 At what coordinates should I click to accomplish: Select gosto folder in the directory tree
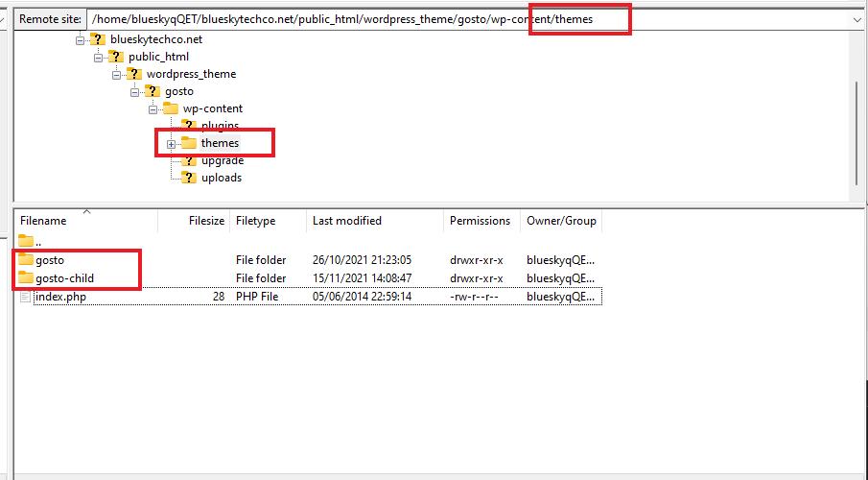178,91
